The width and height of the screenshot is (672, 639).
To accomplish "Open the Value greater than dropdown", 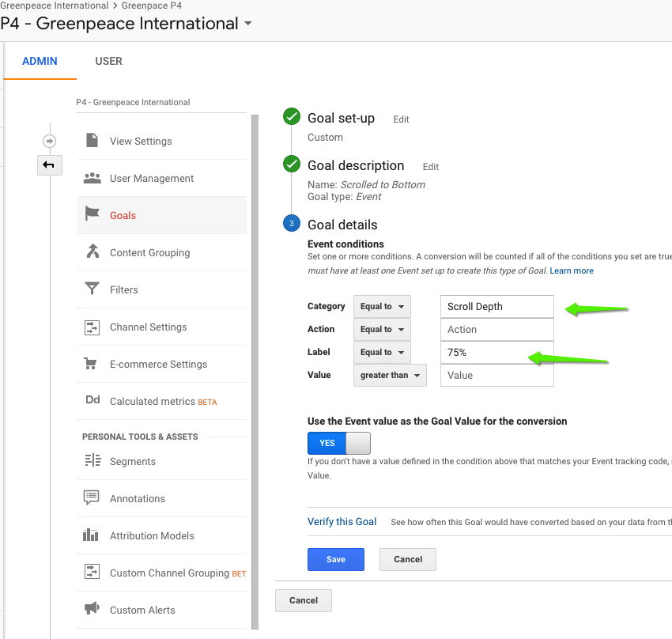I will pos(390,375).
